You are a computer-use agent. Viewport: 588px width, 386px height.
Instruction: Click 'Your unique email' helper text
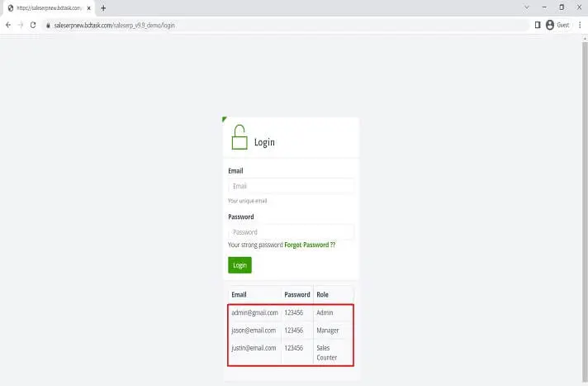pos(248,201)
